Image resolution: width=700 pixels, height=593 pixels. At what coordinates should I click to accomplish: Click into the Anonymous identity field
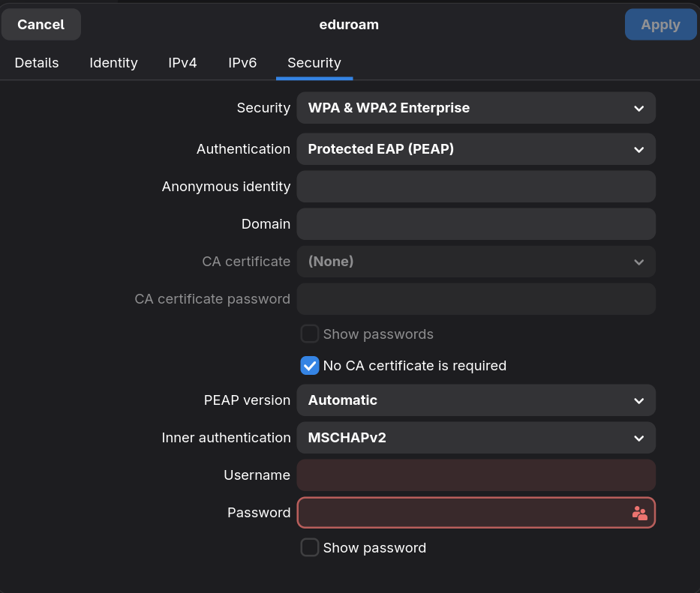point(476,187)
